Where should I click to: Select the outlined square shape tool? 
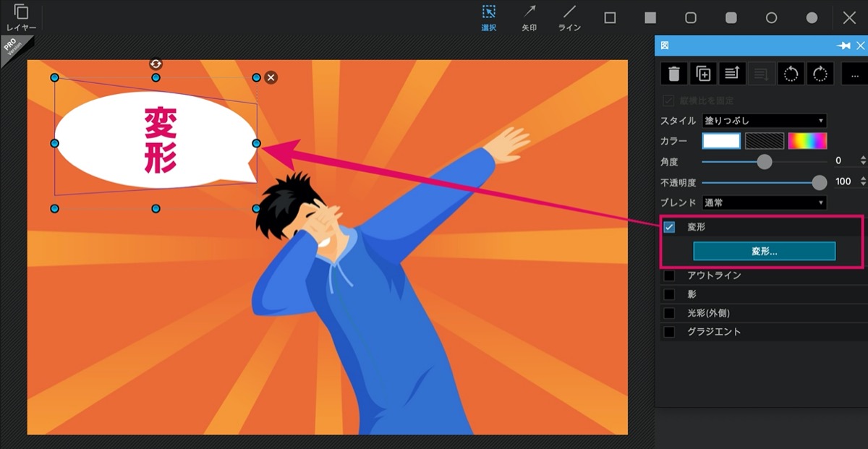coord(610,17)
